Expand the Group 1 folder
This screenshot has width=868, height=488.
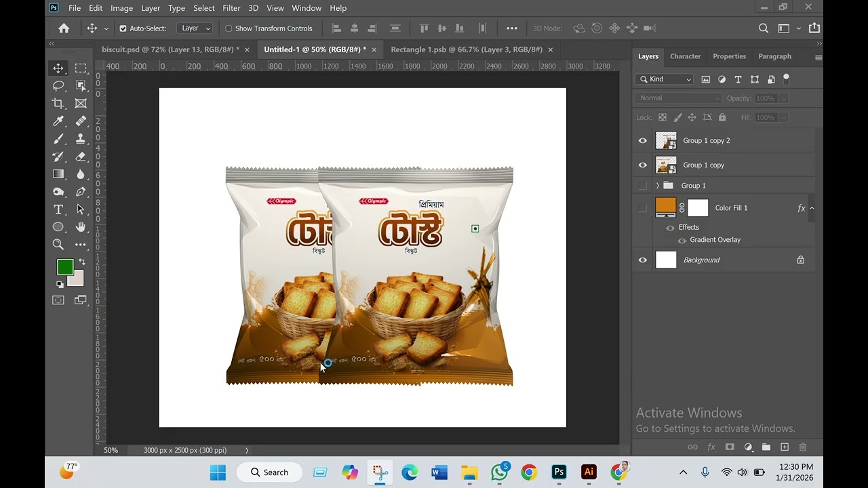coord(657,186)
